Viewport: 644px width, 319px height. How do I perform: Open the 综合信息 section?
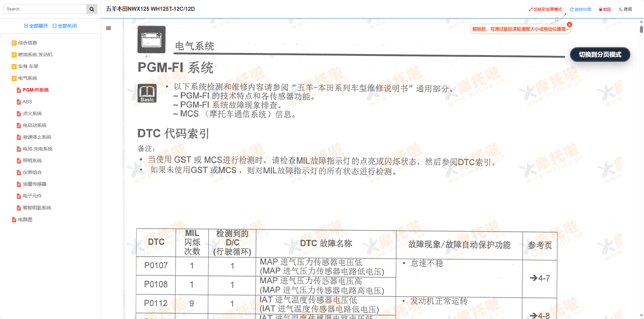(x=28, y=43)
